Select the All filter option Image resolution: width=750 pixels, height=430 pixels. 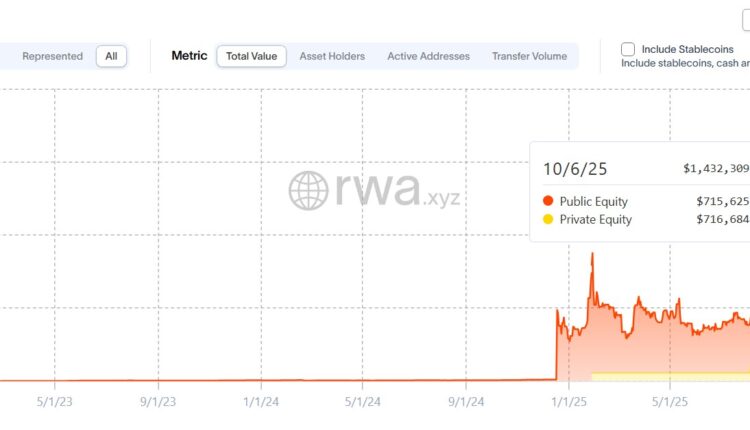click(111, 56)
